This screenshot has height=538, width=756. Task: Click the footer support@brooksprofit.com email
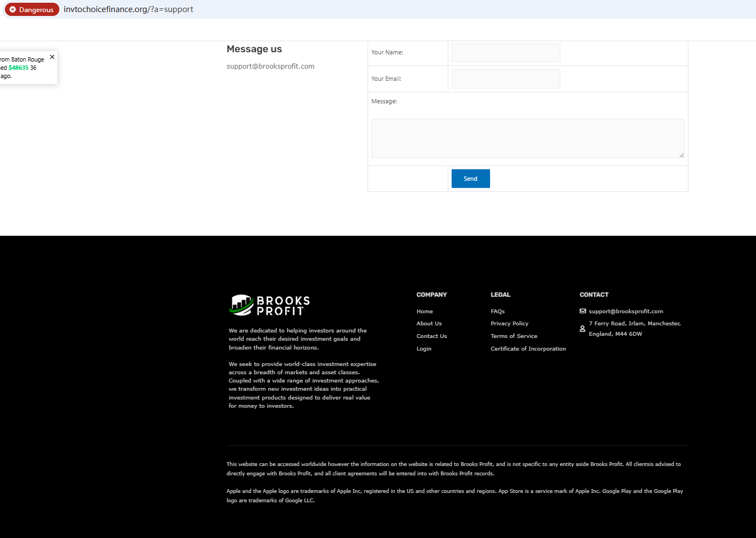pyautogui.click(x=626, y=311)
